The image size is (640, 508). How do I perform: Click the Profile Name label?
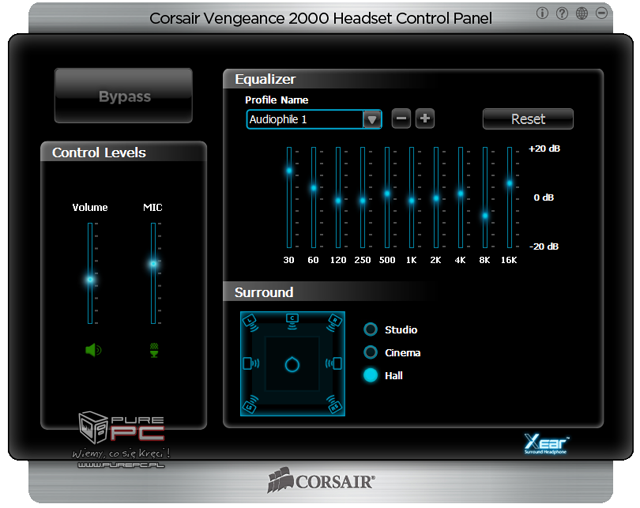click(276, 100)
